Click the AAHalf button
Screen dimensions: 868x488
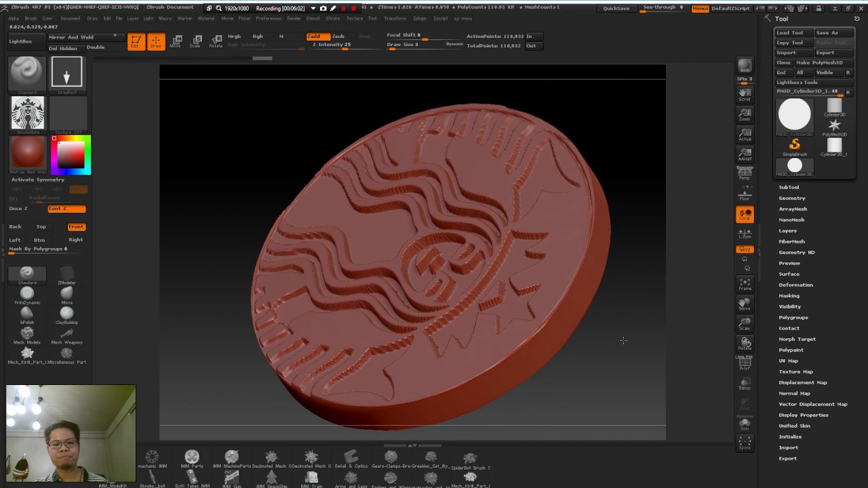pos(745,154)
